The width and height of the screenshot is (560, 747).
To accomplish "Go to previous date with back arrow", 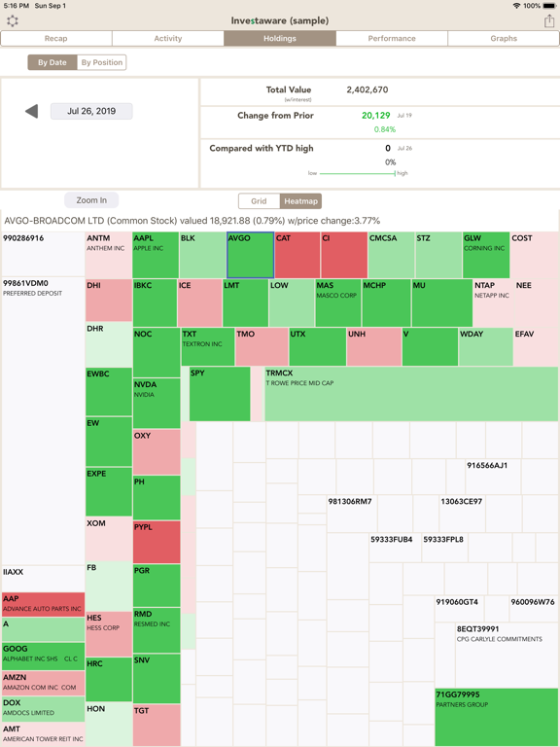I will (31, 112).
